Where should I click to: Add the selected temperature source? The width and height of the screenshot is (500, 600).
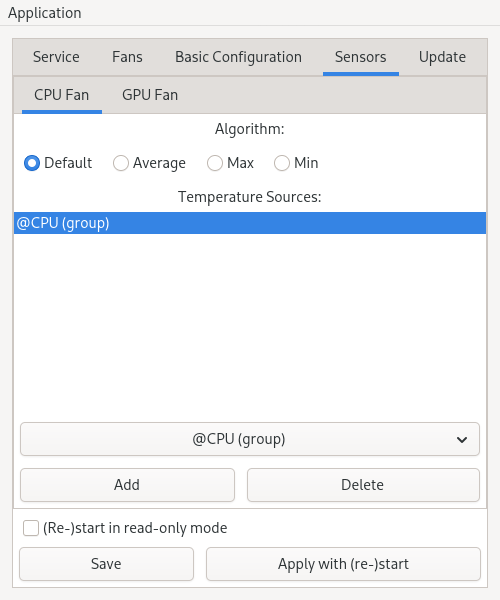127,485
